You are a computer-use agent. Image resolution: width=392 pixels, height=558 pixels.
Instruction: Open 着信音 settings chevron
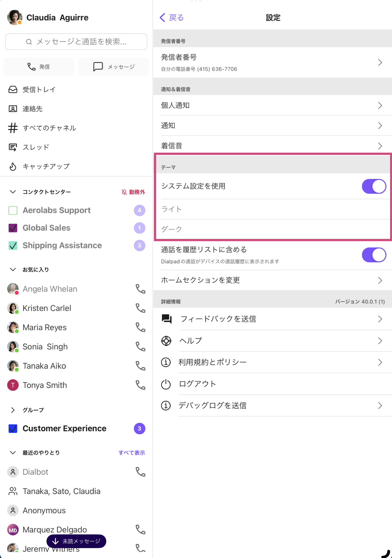(380, 146)
